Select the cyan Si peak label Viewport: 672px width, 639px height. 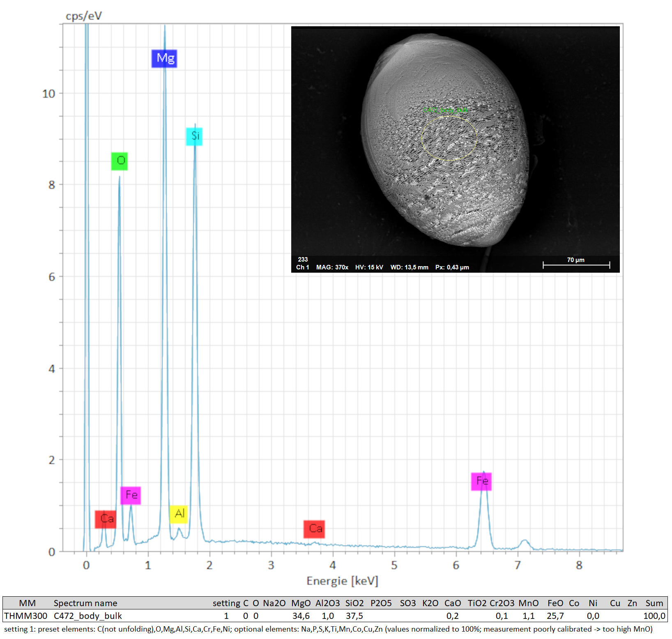(x=194, y=136)
